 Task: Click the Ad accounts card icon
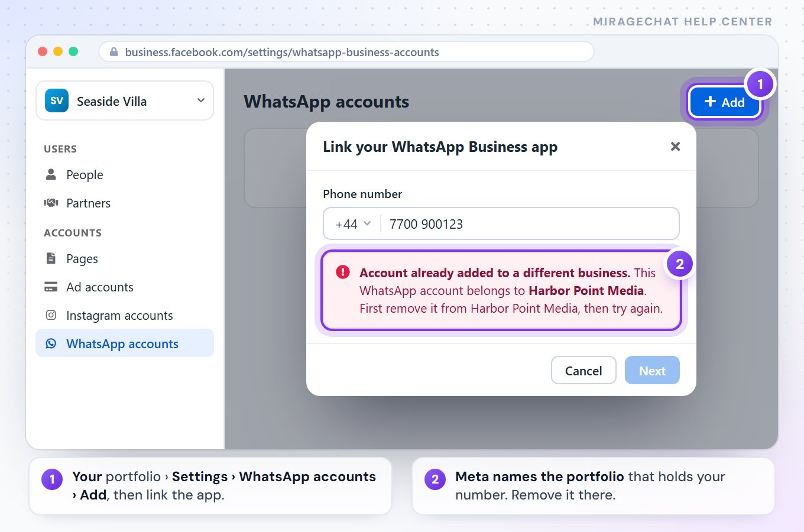(x=51, y=287)
